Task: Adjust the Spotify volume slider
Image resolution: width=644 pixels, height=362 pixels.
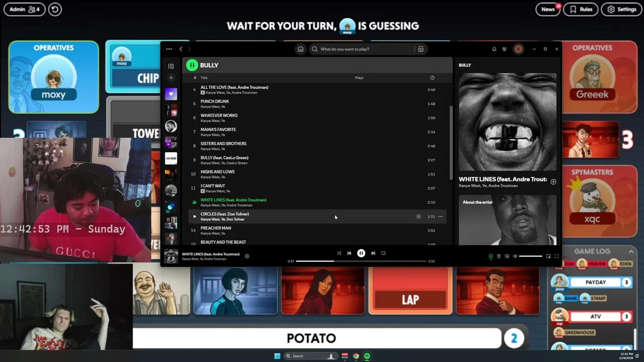Action: [x=531, y=256]
